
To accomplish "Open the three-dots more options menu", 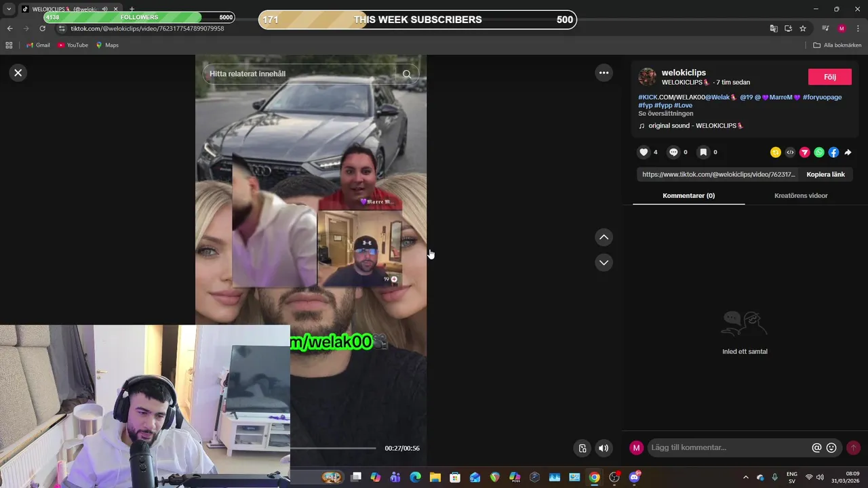I will tap(604, 73).
